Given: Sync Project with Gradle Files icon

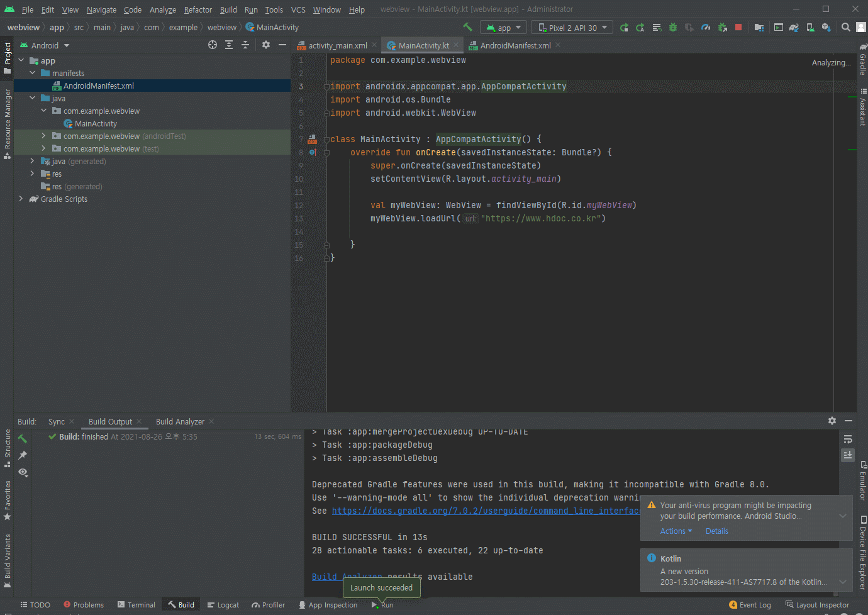Looking at the screenshot, I should coord(794,28).
